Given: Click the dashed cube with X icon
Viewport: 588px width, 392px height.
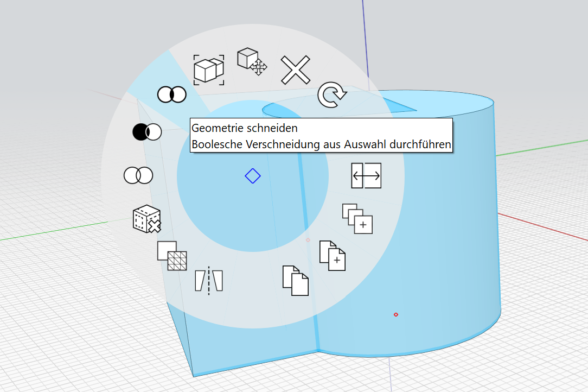Looking at the screenshot, I should pyautogui.click(x=146, y=219).
